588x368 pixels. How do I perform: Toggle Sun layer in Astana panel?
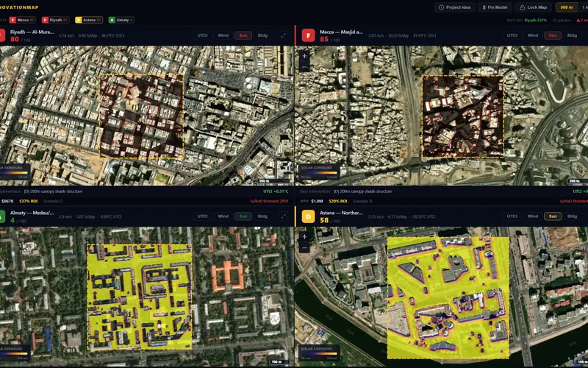pyautogui.click(x=553, y=216)
